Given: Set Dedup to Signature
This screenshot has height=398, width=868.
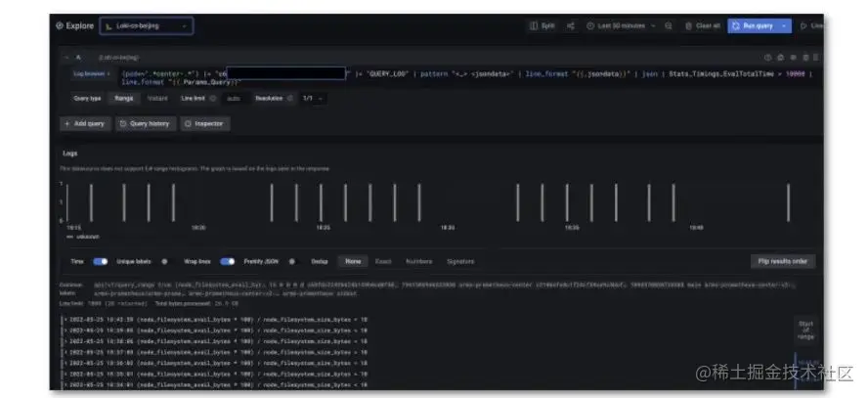Looking at the screenshot, I should coord(460,261).
